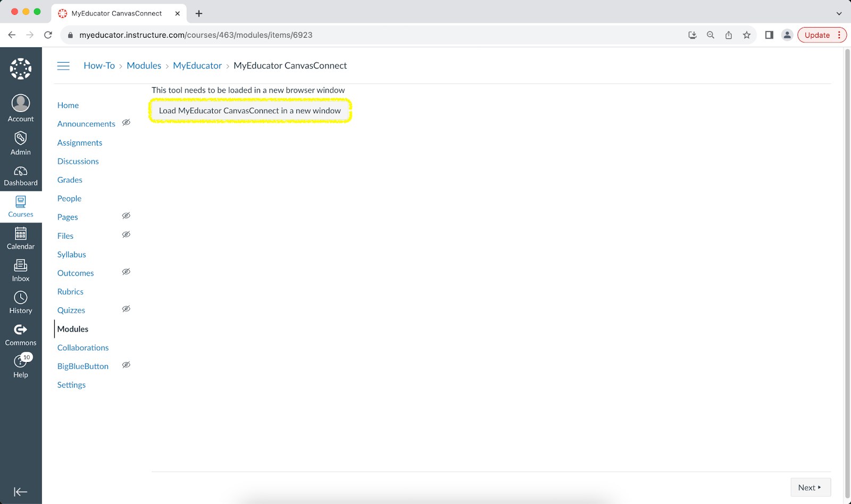This screenshot has height=504, width=851.
Task: Open Canvas Commons
Action: coord(21,335)
